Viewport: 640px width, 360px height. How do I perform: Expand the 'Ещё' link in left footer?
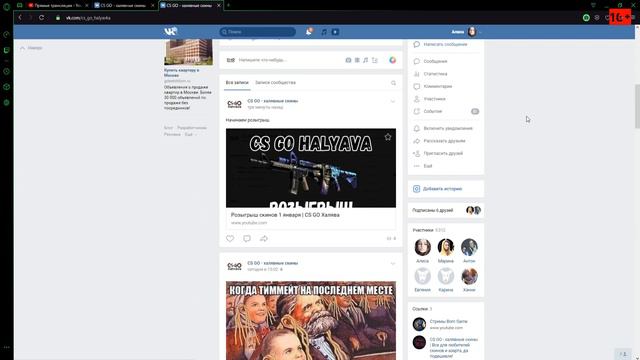(x=190, y=134)
